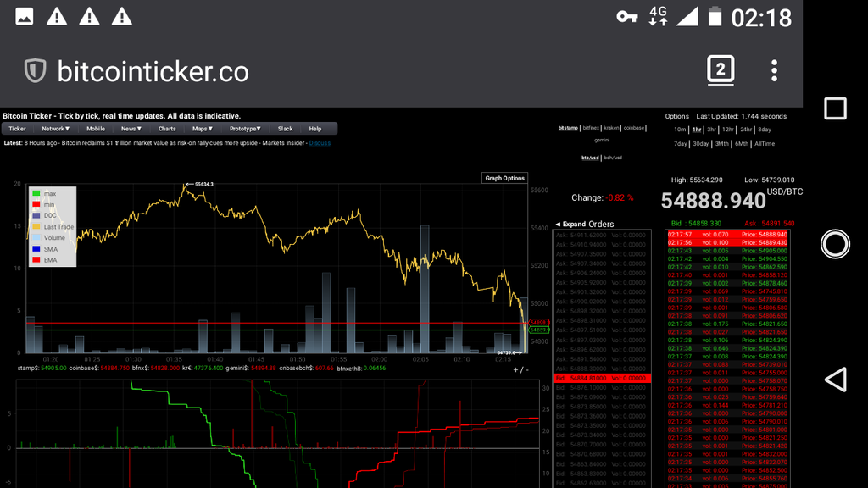The height and width of the screenshot is (488, 868).
Task: Open the browser three-dot overflow menu
Action: (774, 70)
